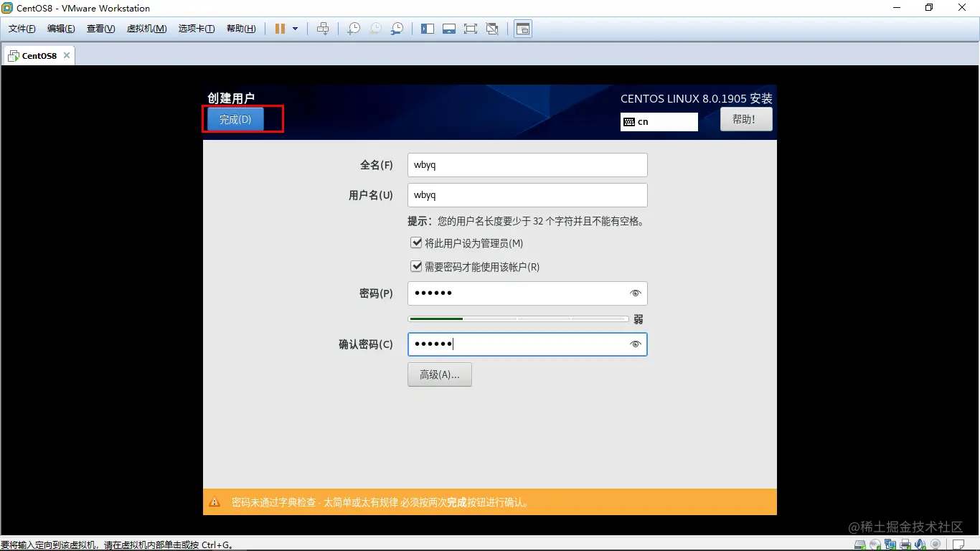The image size is (980, 551).
Task: Click the CD/DVD drive status icon
Action: (x=875, y=545)
